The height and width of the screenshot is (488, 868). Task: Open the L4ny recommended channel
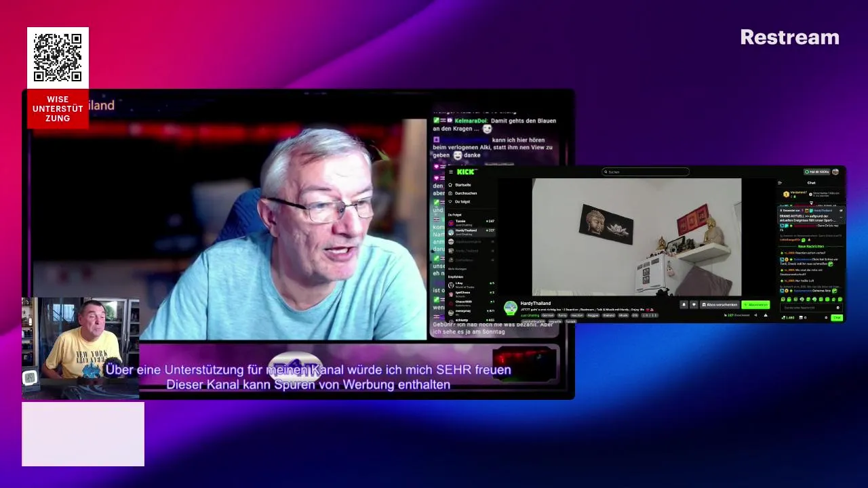click(x=471, y=284)
